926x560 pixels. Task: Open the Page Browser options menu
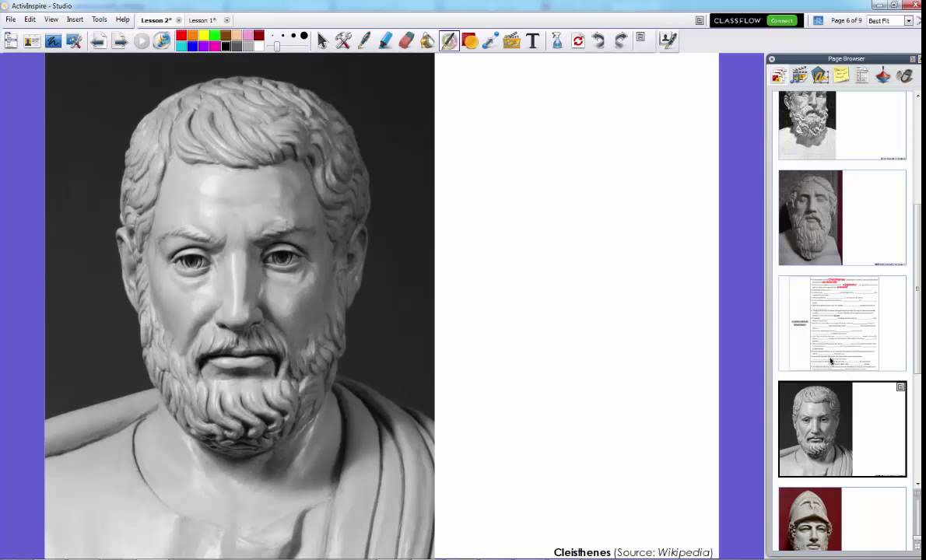click(913, 58)
